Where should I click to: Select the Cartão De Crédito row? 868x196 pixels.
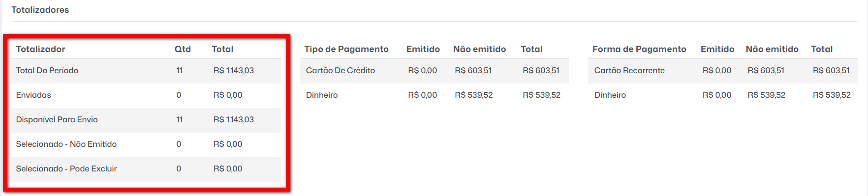(x=434, y=71)
